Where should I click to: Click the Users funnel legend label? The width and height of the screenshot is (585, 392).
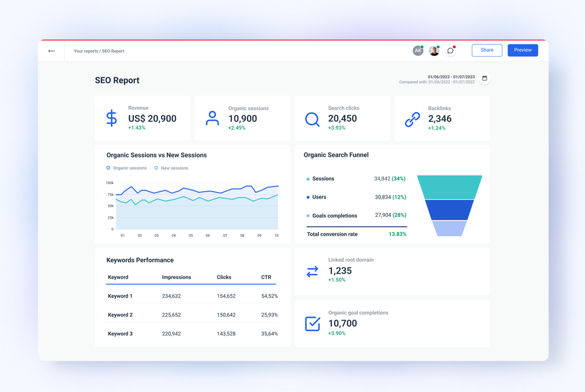(319, 197)
